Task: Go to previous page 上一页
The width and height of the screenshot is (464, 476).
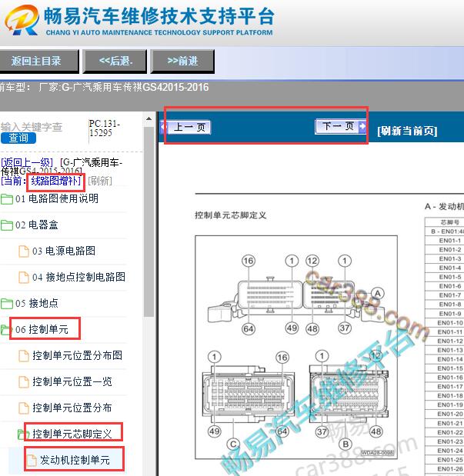Action: (186, 127)
